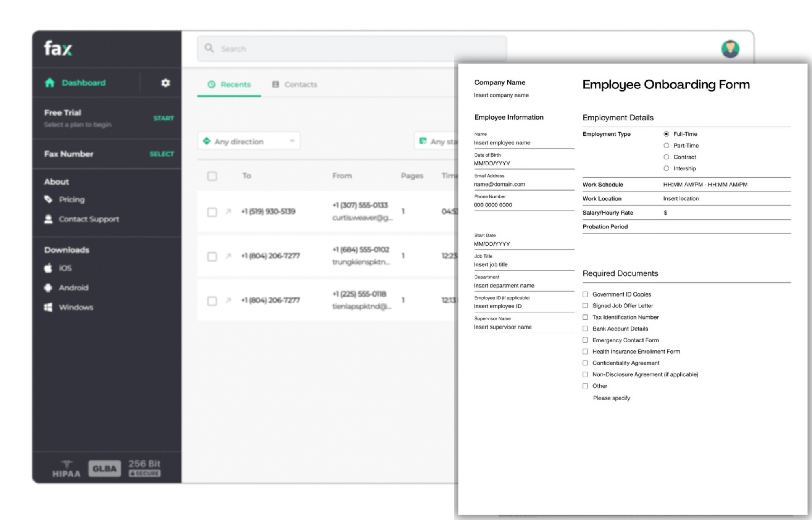Click the search magnifier icon
The width and height of the screenshot is (812, 520).
[209, 48]
